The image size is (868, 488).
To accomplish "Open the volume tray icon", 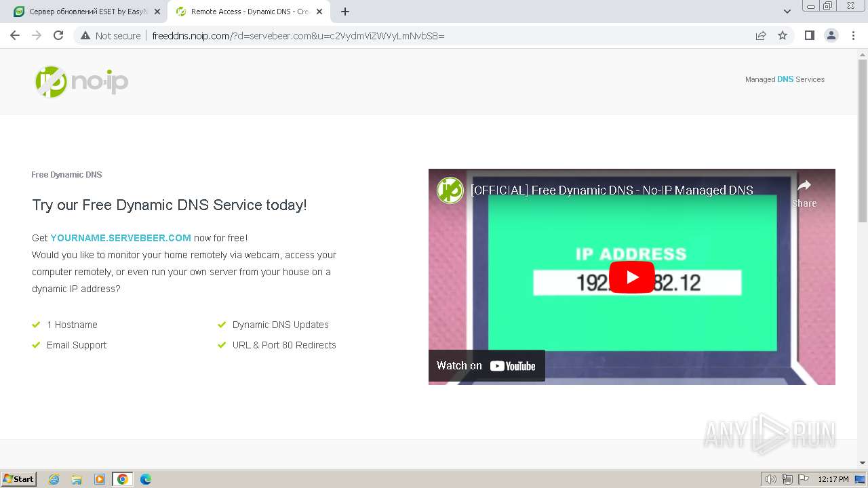I will pyautogui.click(x=770, y=479).
